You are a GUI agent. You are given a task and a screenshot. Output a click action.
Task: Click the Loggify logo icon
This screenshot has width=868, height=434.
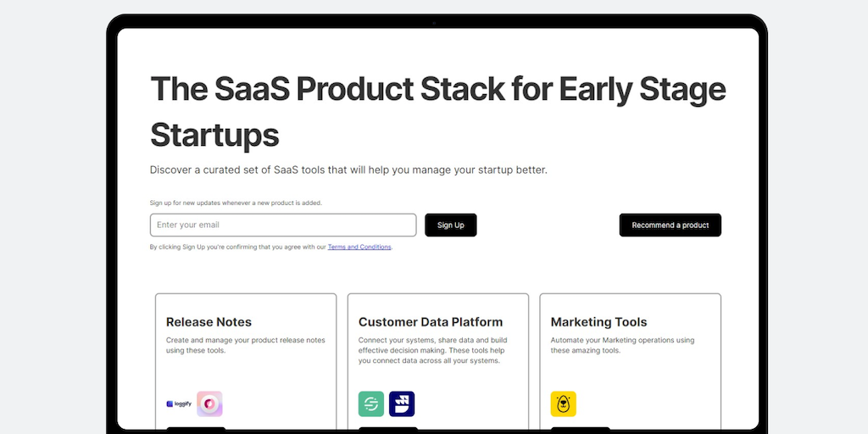tap(180, 404)
